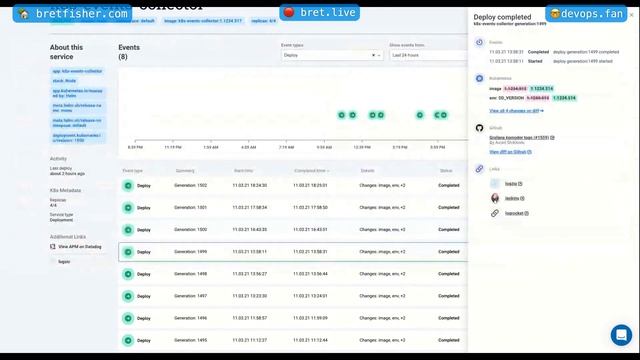Click the Details column header
The height and width of the screenshot is (360, 640).
pyautogui.click(x=367, y=171)
